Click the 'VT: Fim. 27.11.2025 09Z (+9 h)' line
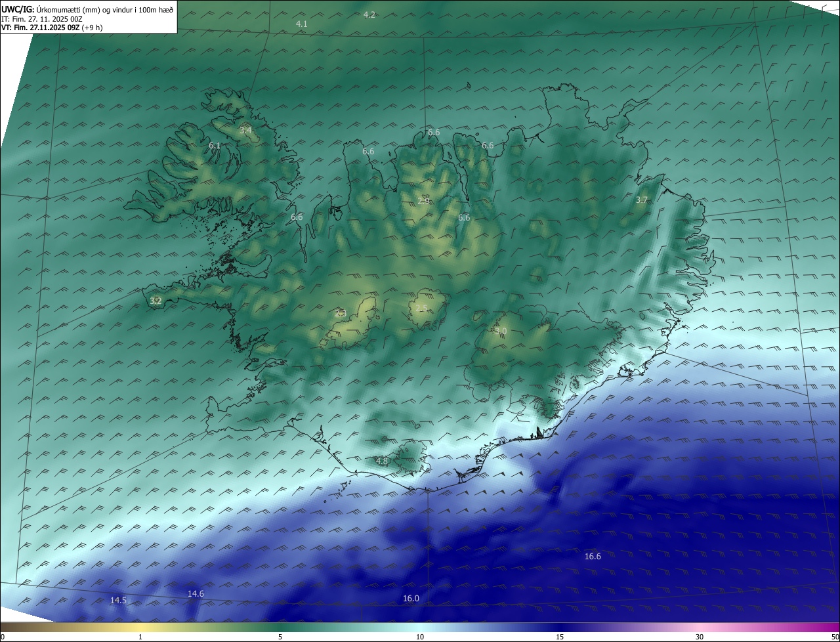The height and width of the screenshot is (642, 840). 52,28
